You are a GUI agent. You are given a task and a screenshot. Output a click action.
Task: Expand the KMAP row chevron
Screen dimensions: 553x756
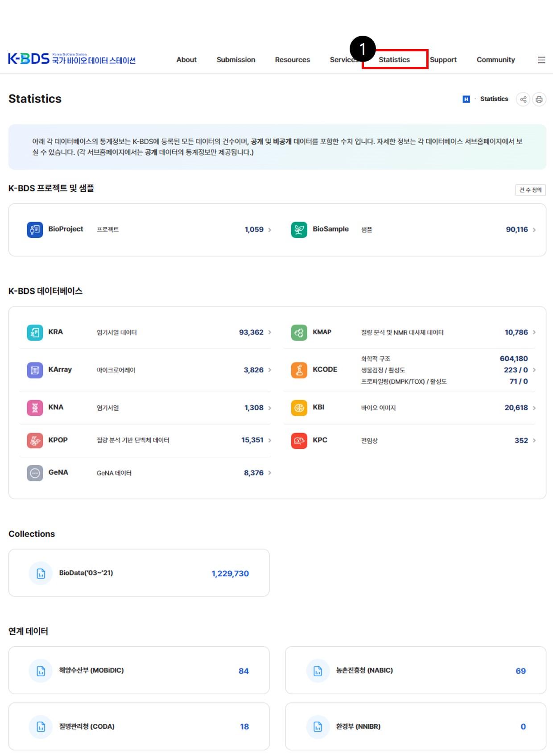pos(534,332)
